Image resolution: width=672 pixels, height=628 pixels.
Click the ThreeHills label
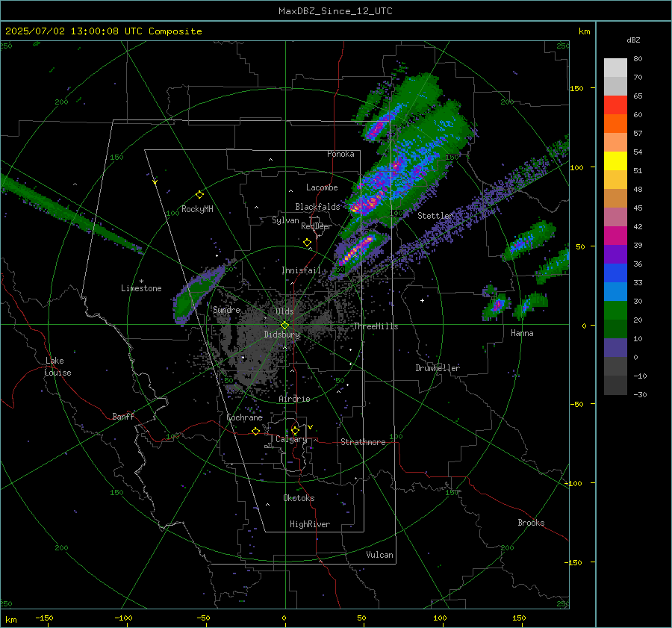click(376, 326)
